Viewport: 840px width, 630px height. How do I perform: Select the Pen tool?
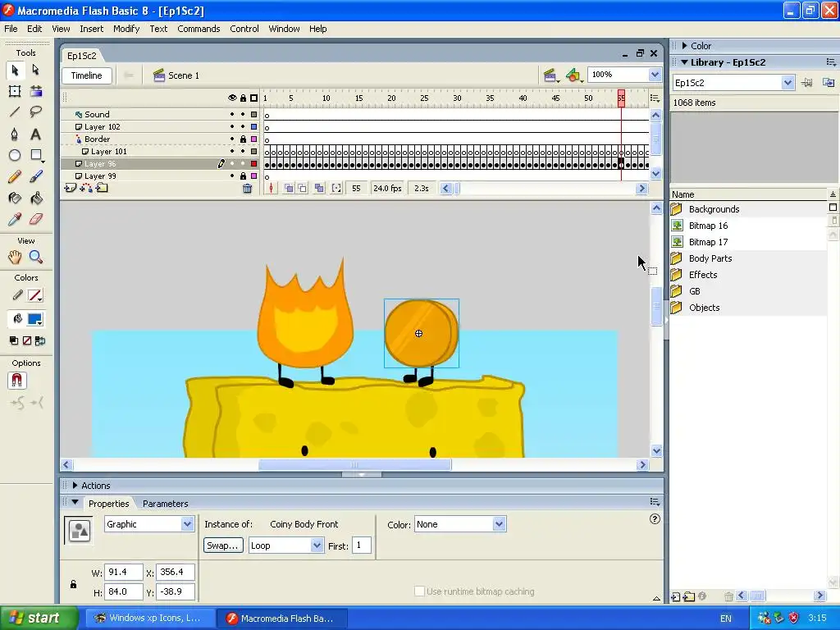15,134
